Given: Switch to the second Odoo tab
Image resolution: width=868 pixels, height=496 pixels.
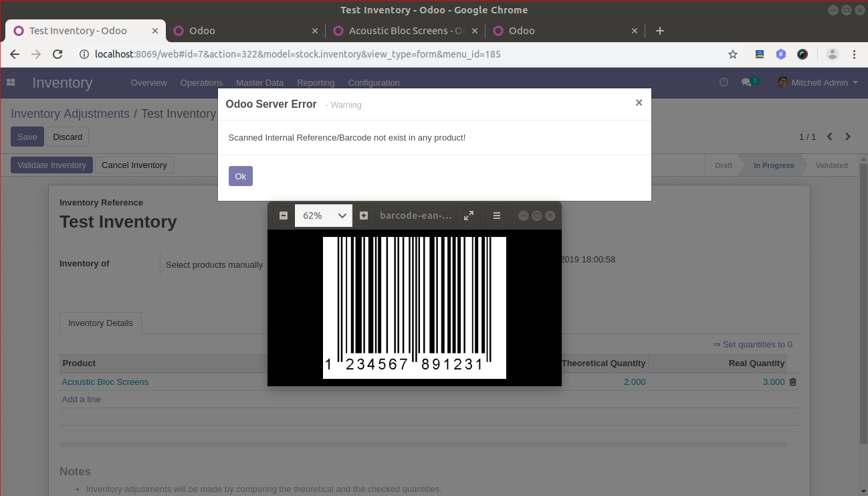Looking at the screenshot, I should click(245, 31).
